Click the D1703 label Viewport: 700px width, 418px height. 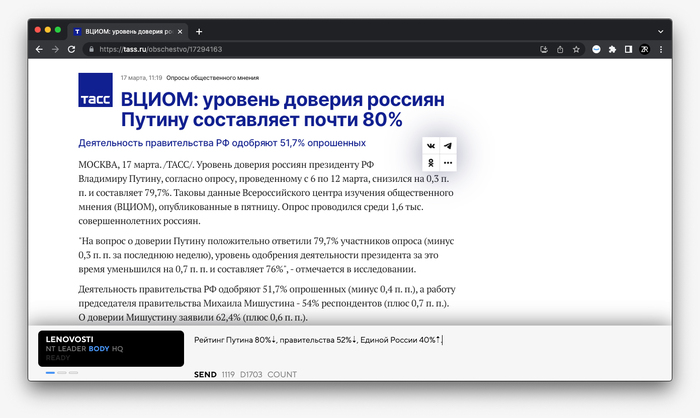[x=251, y=374]
